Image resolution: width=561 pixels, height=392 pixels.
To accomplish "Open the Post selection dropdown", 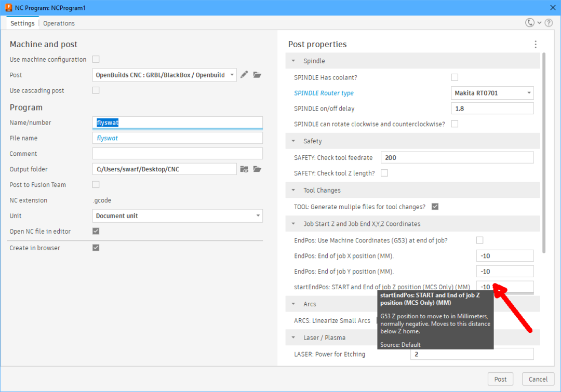I will pyautogui.click(x=164, y=75).
